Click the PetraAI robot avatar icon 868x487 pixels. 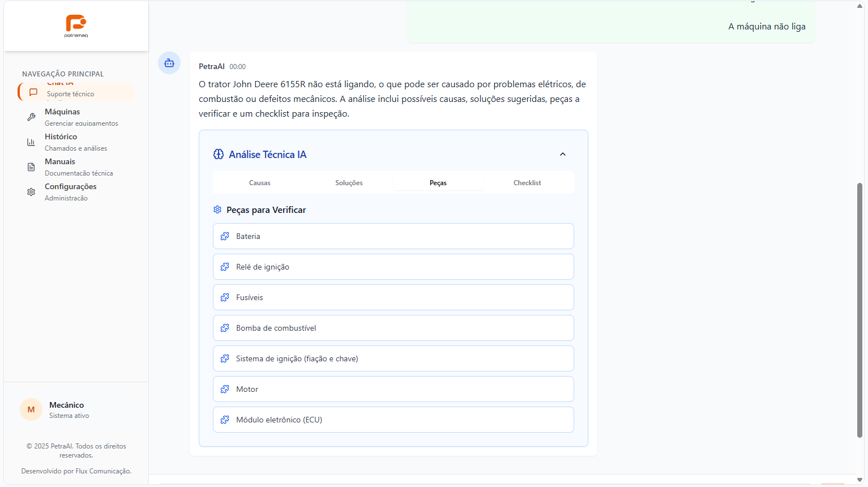pyautogui.click(x=169, y=63)
